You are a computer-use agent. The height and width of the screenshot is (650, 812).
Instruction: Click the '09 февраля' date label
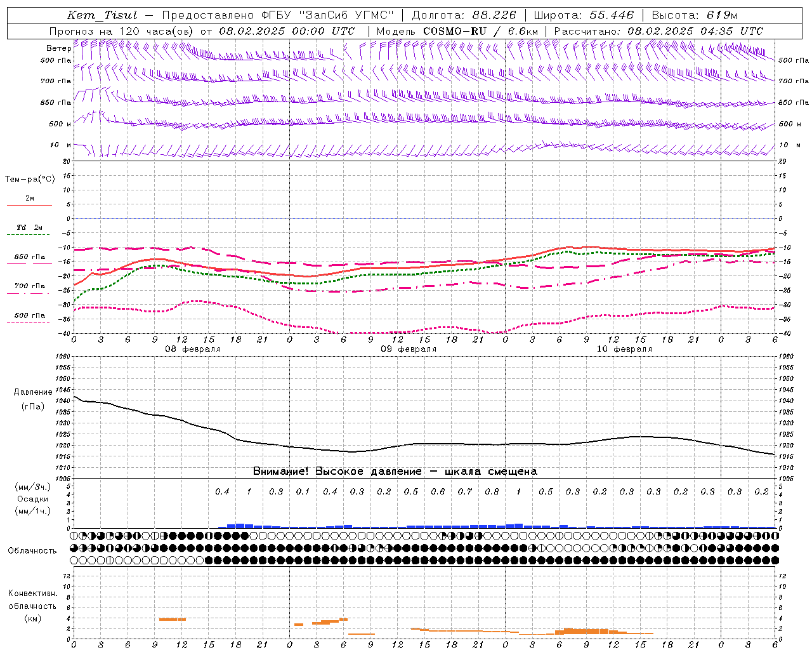[x=409, y=349]
